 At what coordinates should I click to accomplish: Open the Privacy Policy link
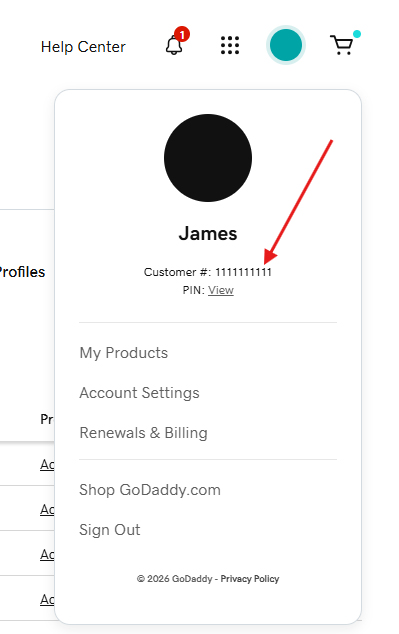point(250,579)
